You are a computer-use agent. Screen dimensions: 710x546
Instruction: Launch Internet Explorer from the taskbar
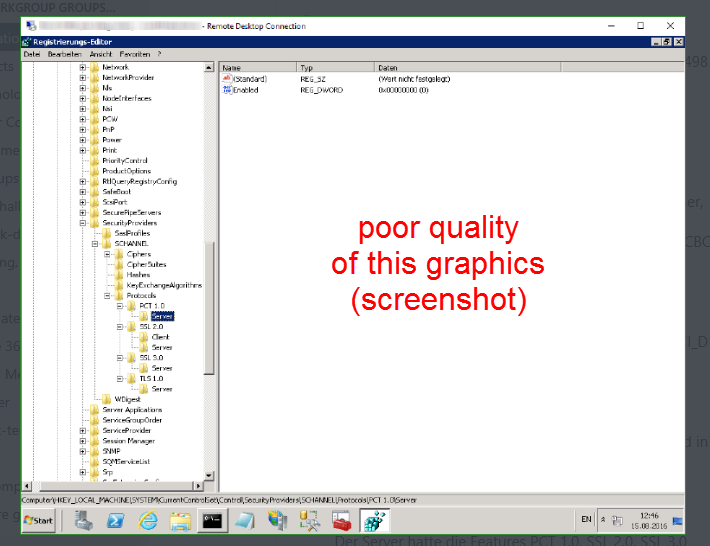[148, 520]
